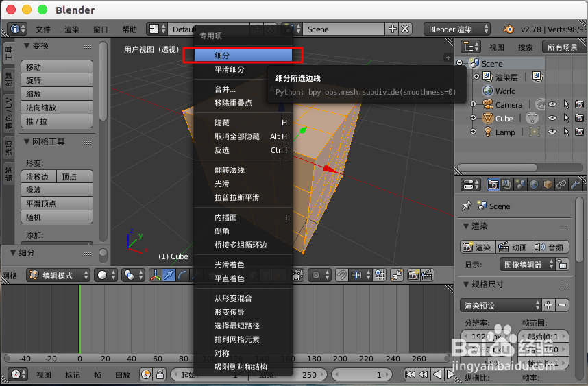
Task: Jump to previous keyframe in timeline
Action: pos(424,374)
